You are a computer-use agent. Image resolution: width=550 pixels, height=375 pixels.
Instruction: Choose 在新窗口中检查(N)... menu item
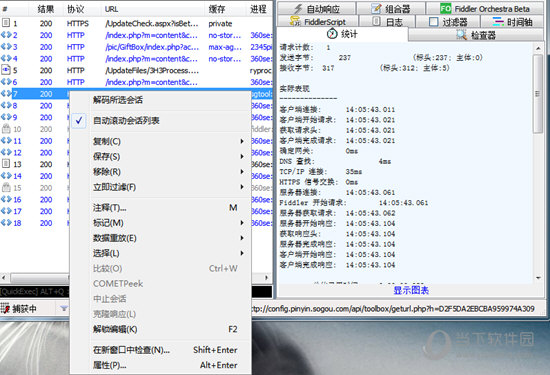161,350
